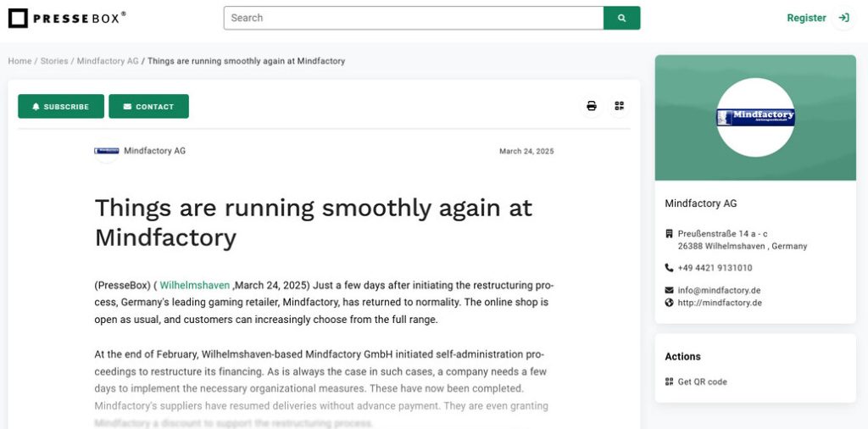Navigate to Stories in the breadcrumb
Viewport: 868px width, 429px height.
click(54, 61)
